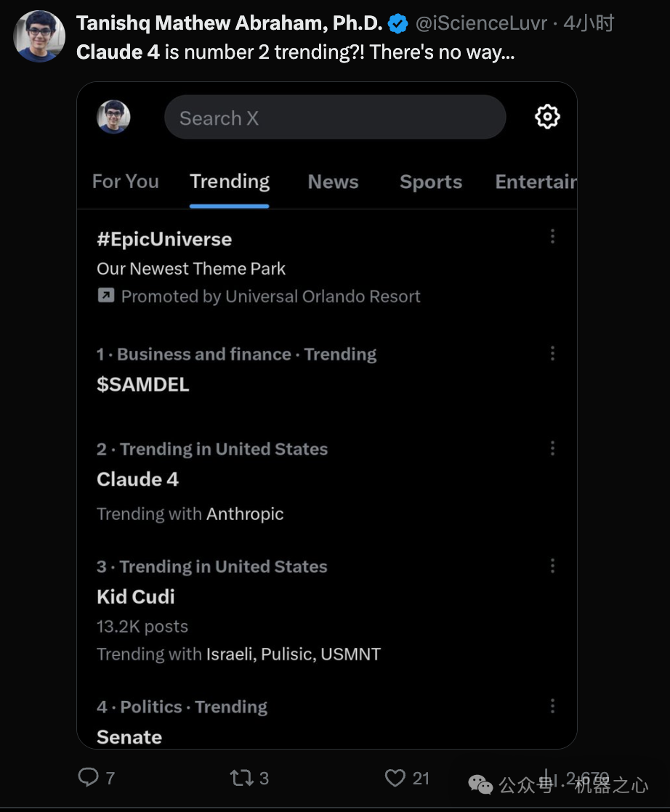
Task: Open more options for #EpicUniverse trend
Action: tap(552, 236)
